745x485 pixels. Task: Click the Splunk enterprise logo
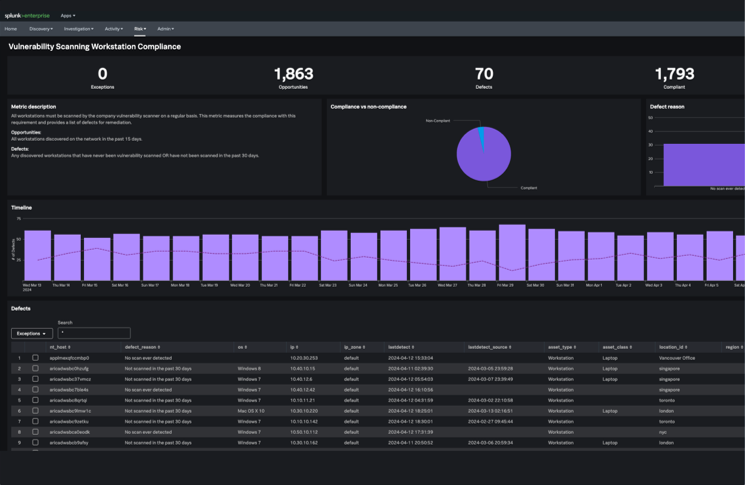pos(27,15)
